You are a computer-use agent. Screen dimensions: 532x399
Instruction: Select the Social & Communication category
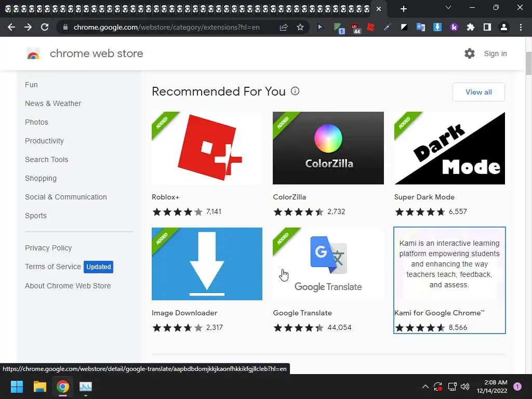click(x=66, y=197)
